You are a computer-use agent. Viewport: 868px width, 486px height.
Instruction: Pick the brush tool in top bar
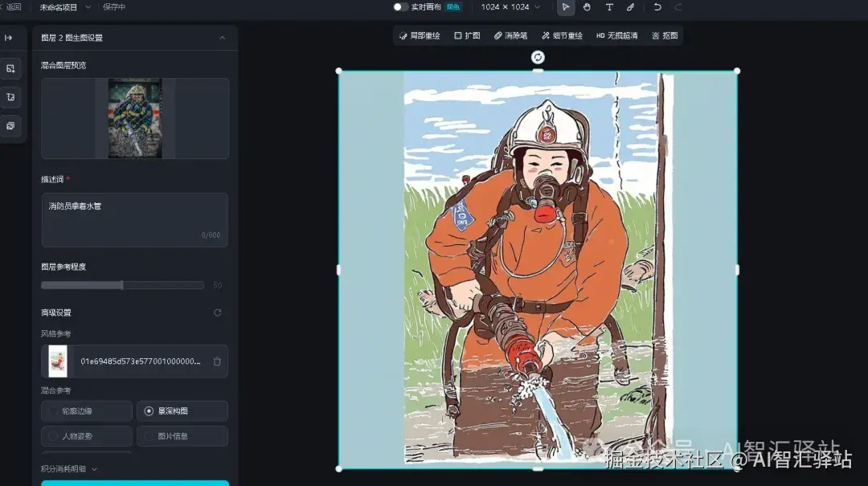pyautogui.click(x=631, y=7)
